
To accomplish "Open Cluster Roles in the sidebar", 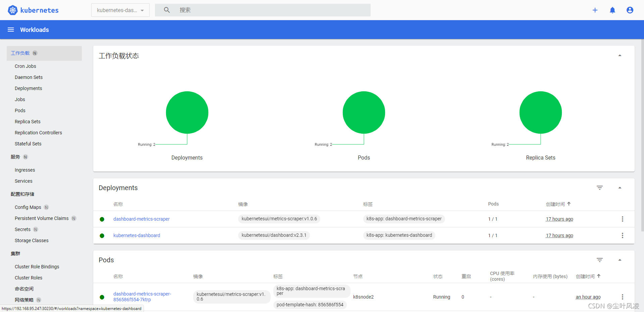I will tap(29, 278).
